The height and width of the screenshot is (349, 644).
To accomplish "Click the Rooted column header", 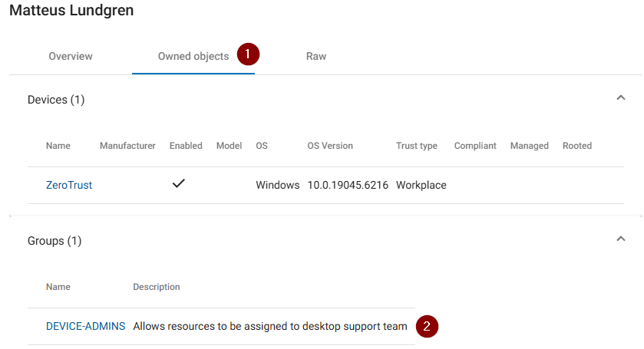I will point(577,146).
